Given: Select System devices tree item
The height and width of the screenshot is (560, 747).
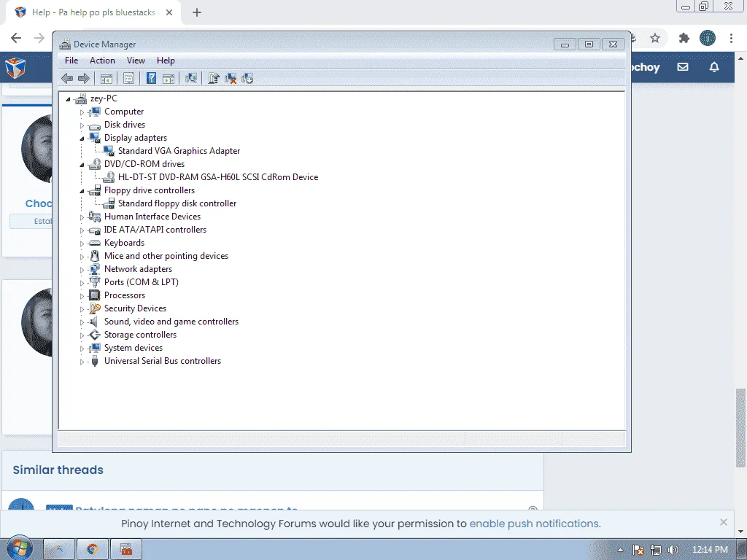Looking at the screenshot, I should click(133, 348).
